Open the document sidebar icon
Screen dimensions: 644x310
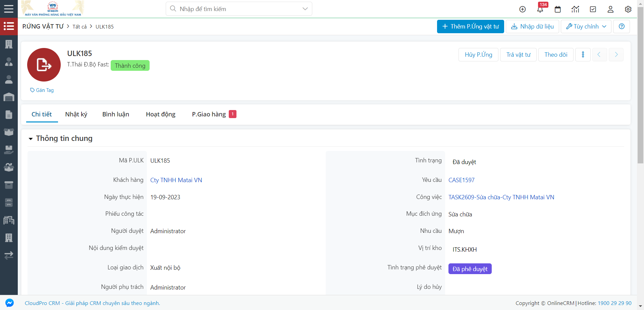click(9, 115)
